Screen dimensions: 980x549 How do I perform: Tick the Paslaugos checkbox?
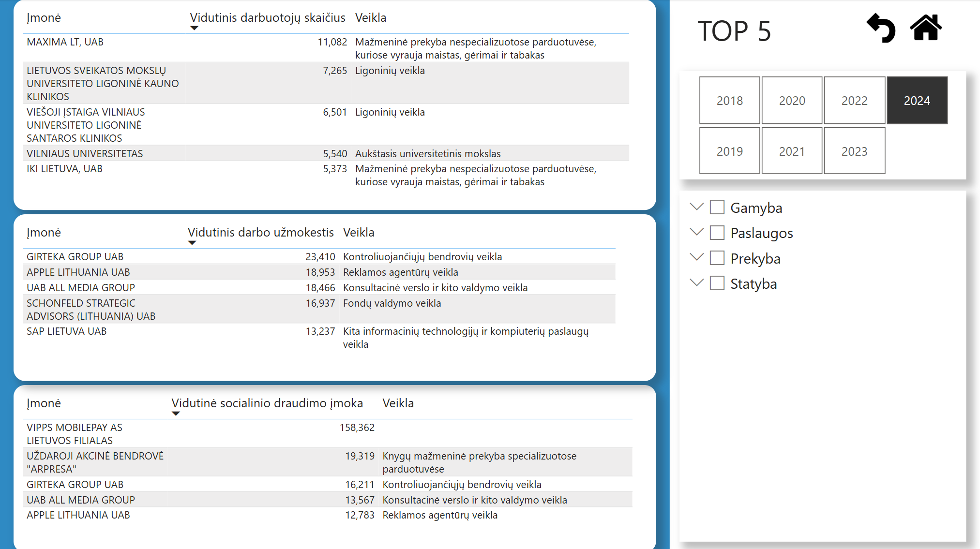click(717, 233)
